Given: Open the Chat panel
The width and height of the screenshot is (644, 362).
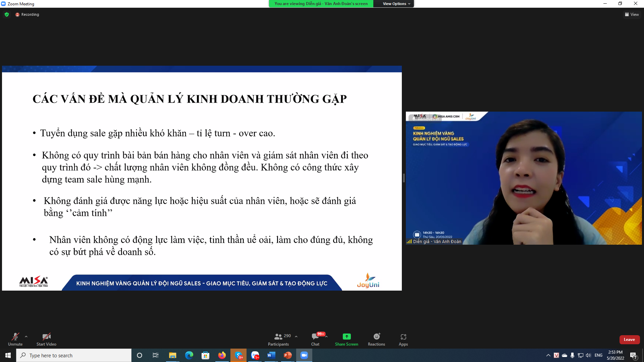Looking at the screenshot, I should click(315, 337).
